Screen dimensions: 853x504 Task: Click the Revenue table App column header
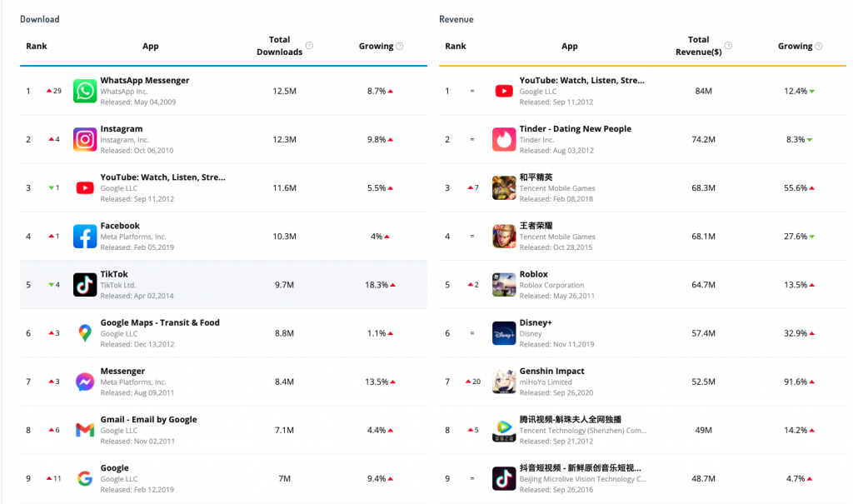click(569, 47)
